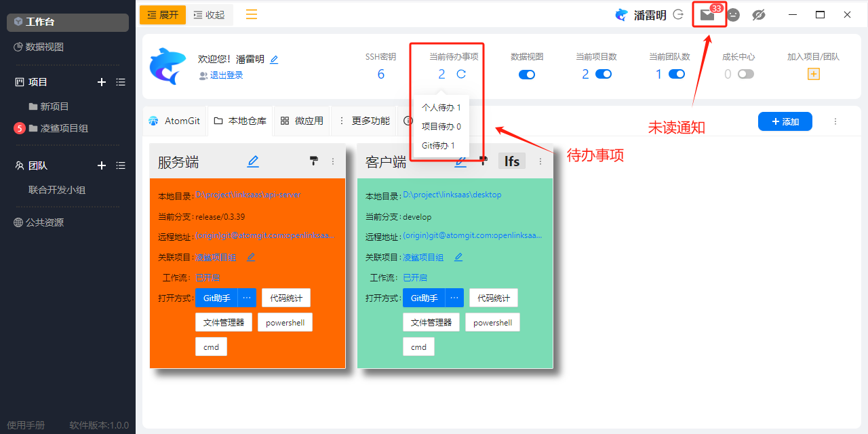The image size is (868, 434).
Task: Click 代码统计 on the 客户端 card
Action: point(494,298)
